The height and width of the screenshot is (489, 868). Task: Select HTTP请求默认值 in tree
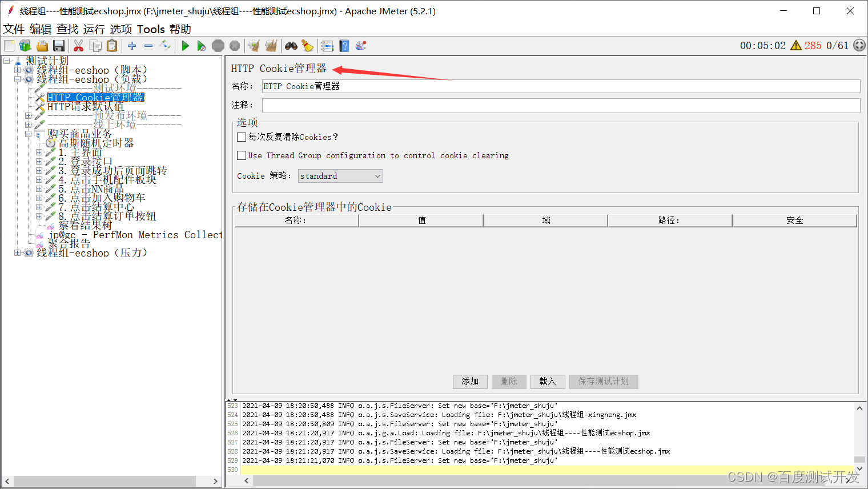tap(86, 107)
